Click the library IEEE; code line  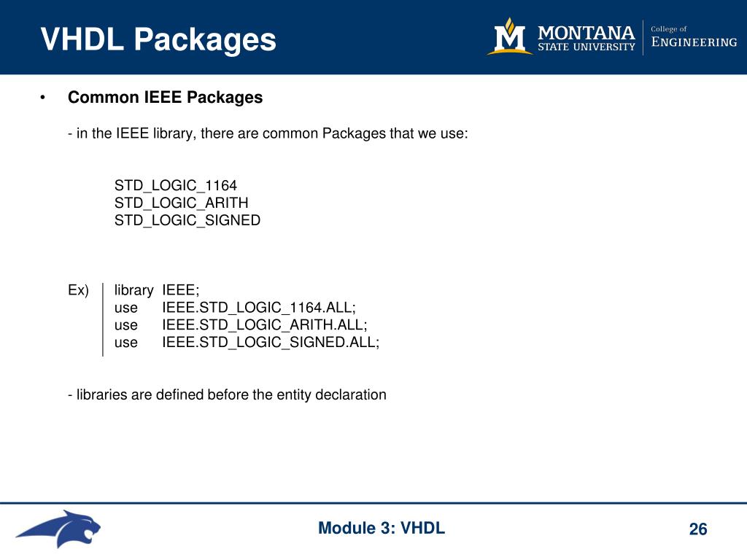[x=157, y=290]
